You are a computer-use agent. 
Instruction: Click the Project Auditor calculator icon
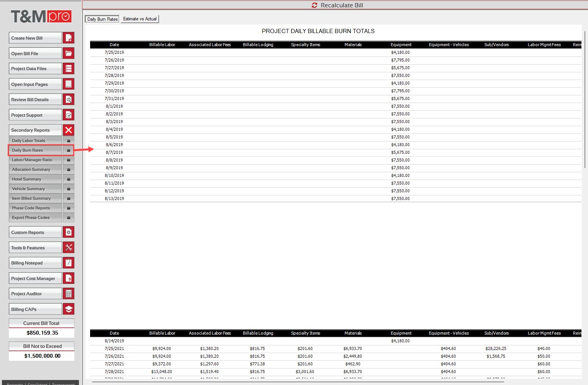(69, 294)
